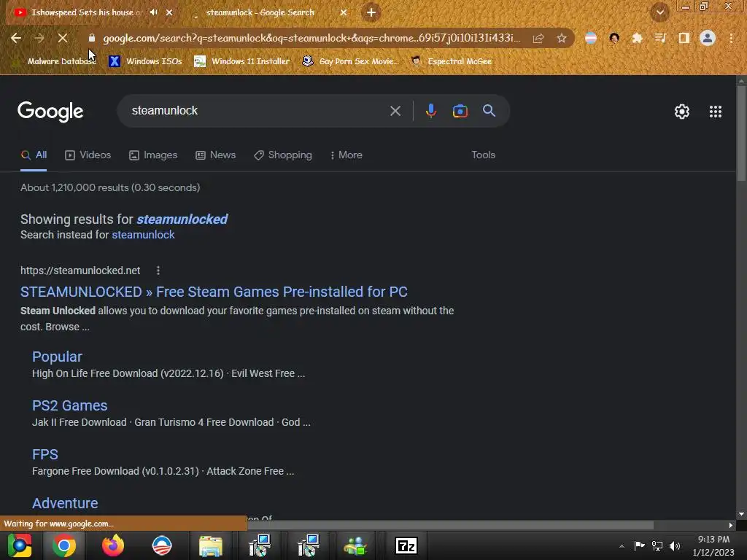Click the horizontal scrollbar thumb

(450, 525)
